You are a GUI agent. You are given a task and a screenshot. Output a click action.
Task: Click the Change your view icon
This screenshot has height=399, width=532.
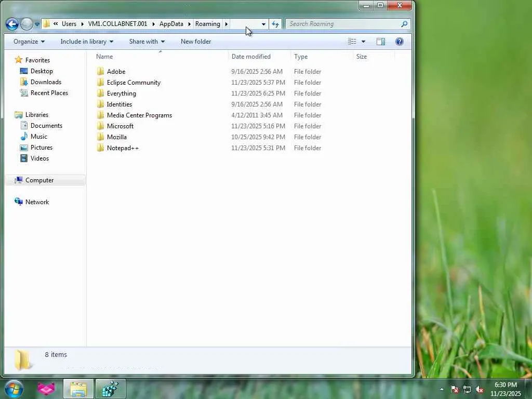[x=352, y=42]
